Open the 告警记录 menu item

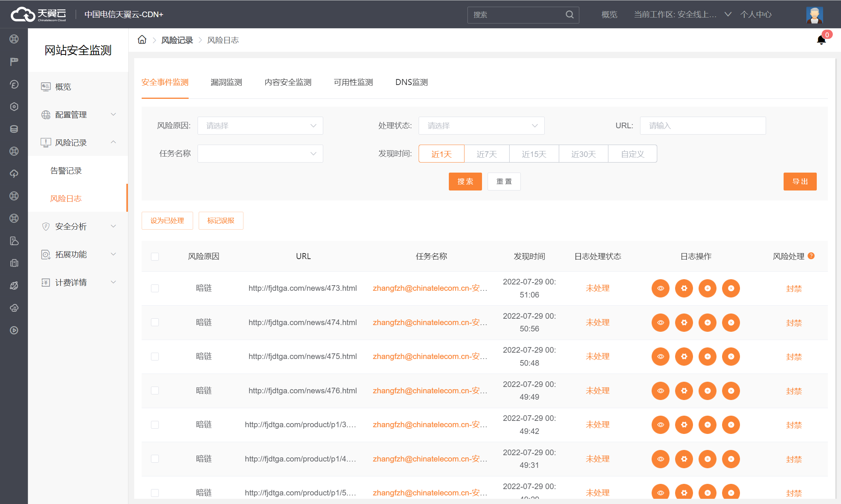pos(66,171)
